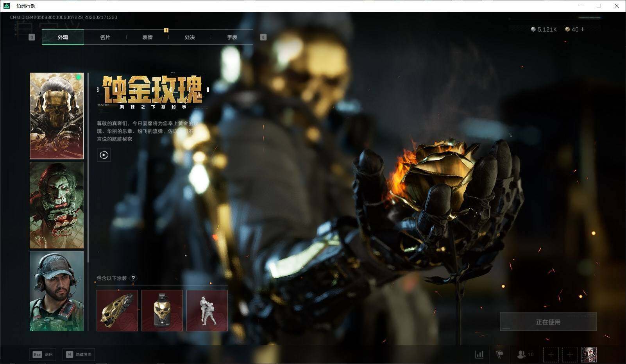626x364 pixels.
Task: Click the 正在使用 button
Action: point(548,322)
